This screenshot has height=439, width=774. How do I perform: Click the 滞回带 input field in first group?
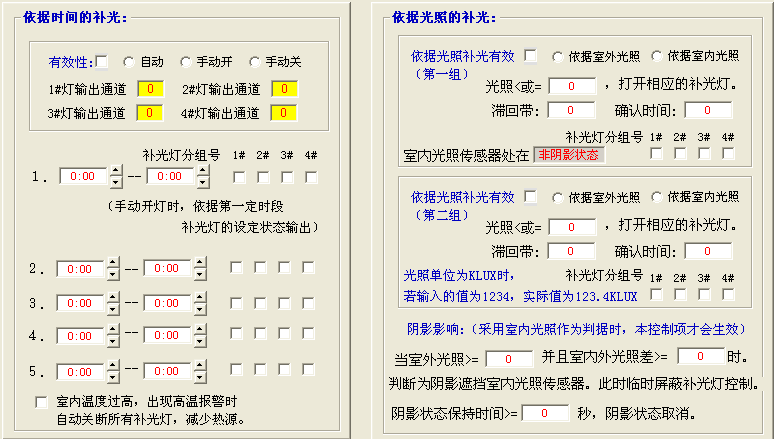pos(572,110)
